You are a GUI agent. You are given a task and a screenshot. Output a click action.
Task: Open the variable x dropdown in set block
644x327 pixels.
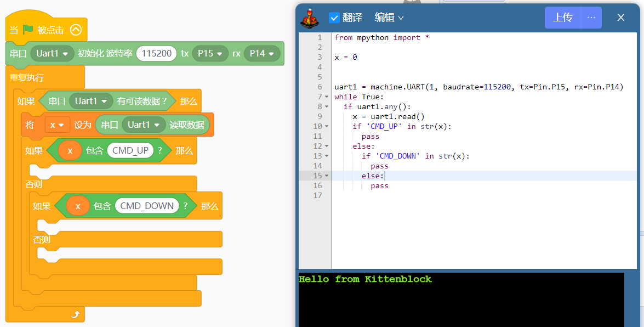(57, 125)
